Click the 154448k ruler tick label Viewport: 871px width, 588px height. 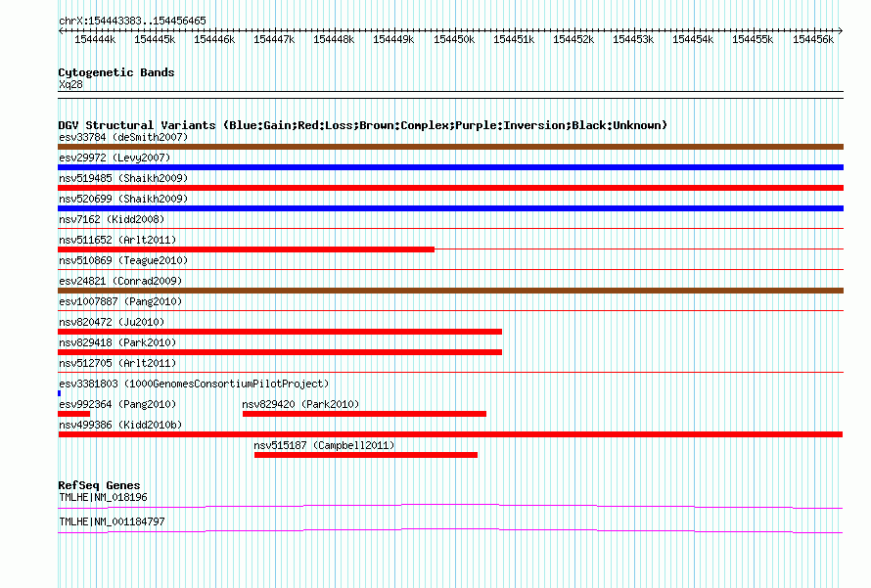[x=334, y=39]
